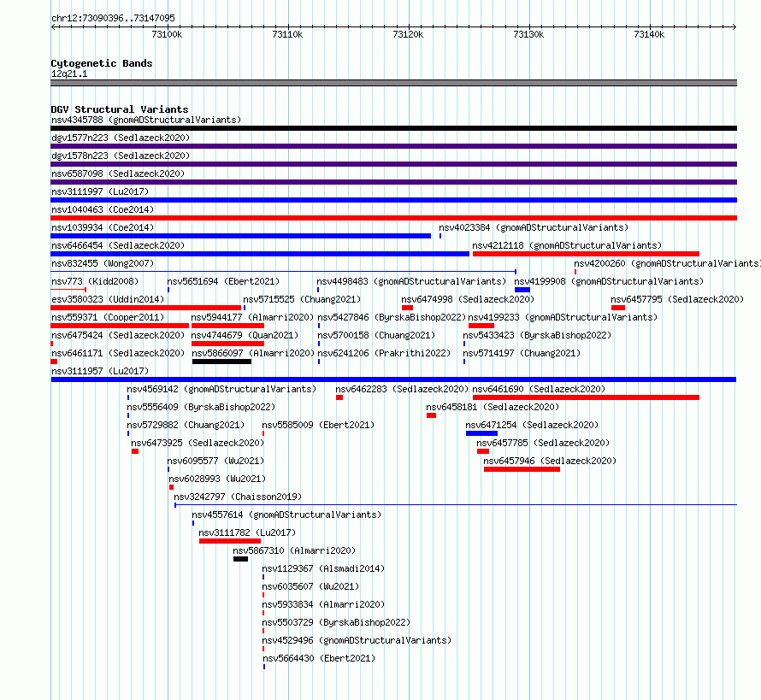Select nsv4199908 gnomAD variant label
The height and width of the screenshot is (700, 761).
[609, 281]
